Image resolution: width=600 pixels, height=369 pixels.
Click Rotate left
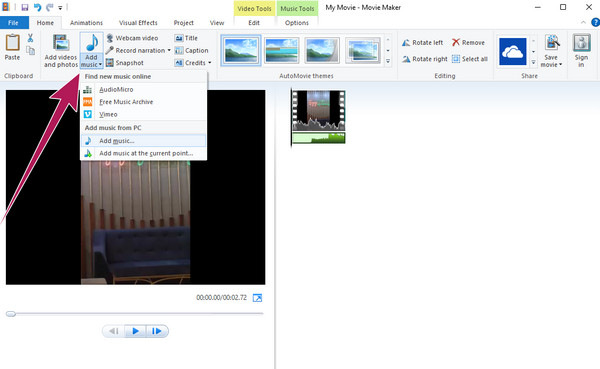(422, 42)
